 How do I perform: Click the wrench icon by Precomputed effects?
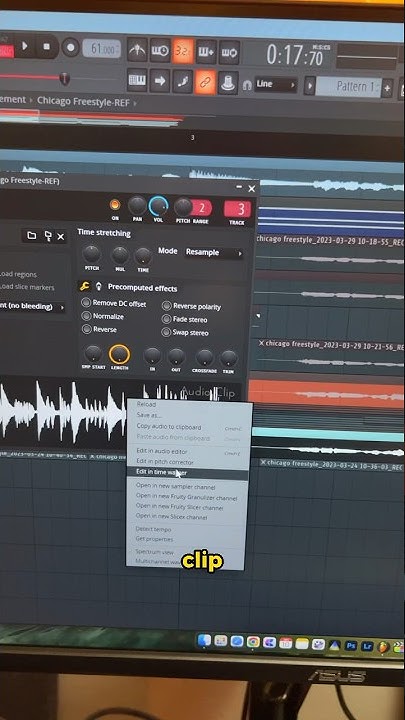[84, 286]
